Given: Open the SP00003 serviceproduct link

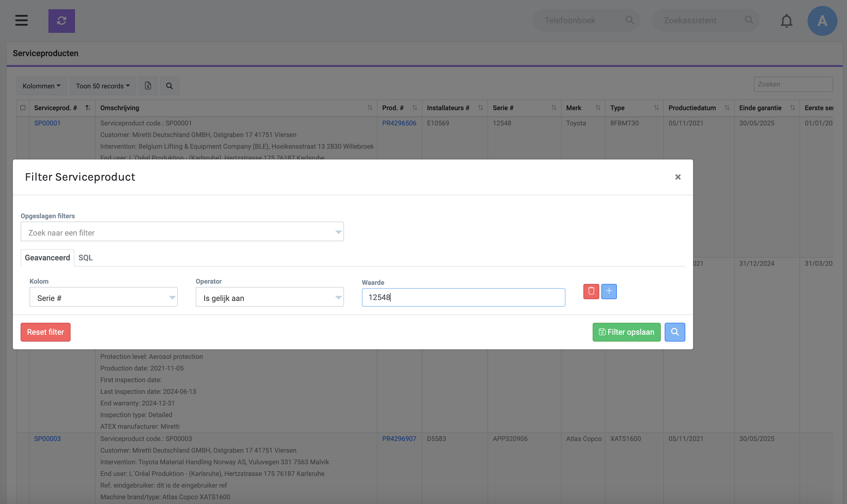Looking at the screenshot, I should [47, 438].
